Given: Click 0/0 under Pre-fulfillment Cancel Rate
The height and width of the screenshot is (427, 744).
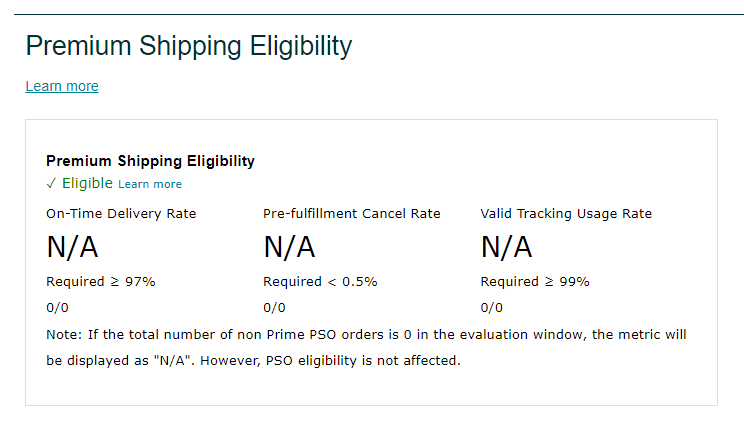Looking at the screenshot, I should (x=275, y=307).
